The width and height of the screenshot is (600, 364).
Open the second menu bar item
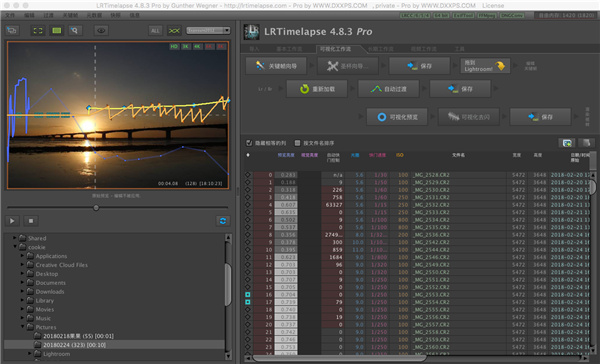[x=29, y=15]
